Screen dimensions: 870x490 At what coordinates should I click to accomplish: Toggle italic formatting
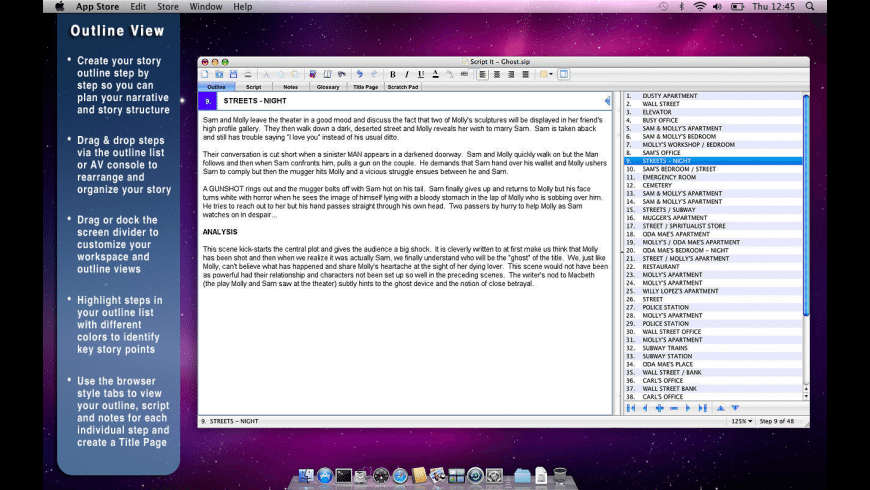(406, 74)
